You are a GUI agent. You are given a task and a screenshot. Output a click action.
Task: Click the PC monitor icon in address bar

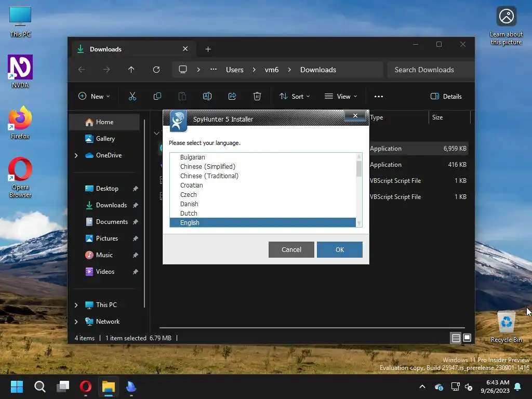[x=183, y=70]
